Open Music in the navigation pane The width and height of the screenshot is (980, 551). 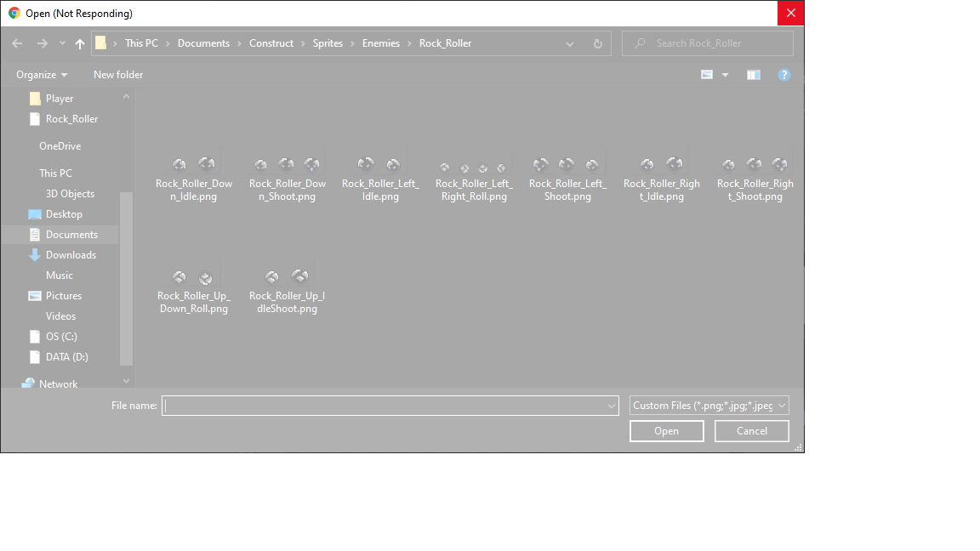click(60, 275)
